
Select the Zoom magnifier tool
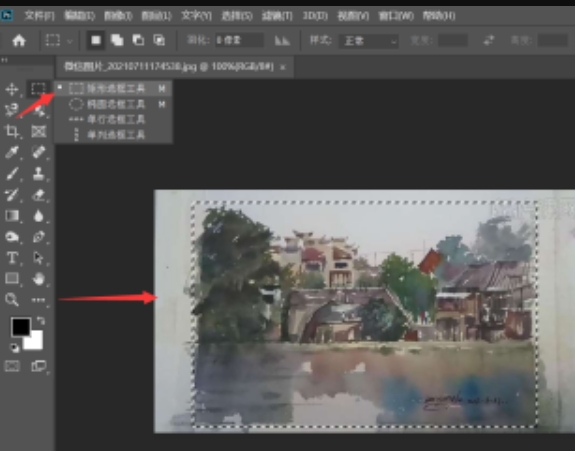tap(12, 300)
